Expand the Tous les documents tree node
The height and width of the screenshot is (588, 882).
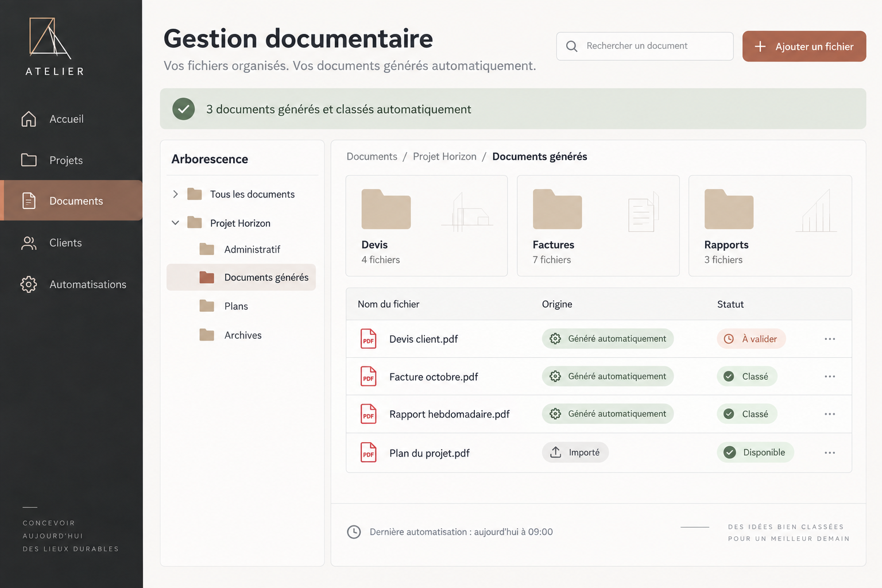pos(176,194)
